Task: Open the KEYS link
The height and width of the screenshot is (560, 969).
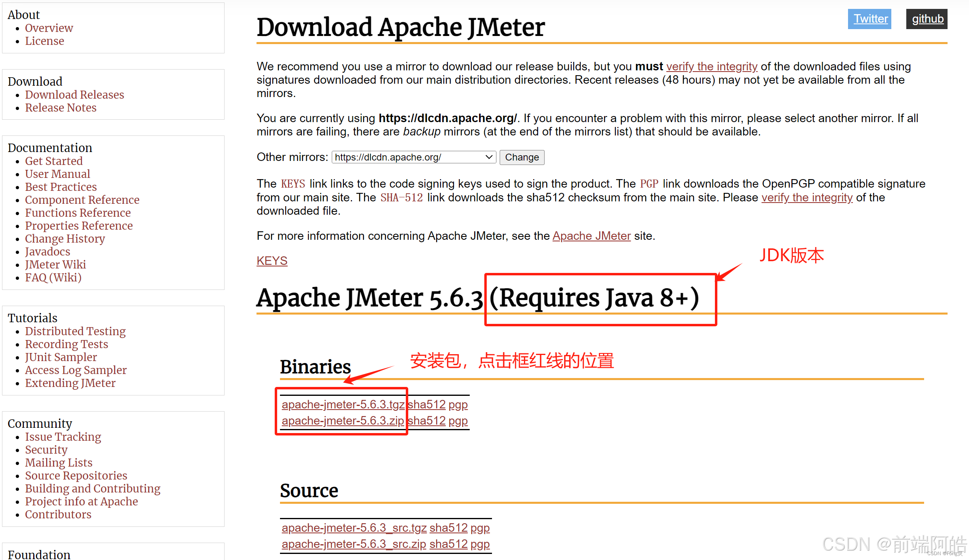Action: pos(272,261)
